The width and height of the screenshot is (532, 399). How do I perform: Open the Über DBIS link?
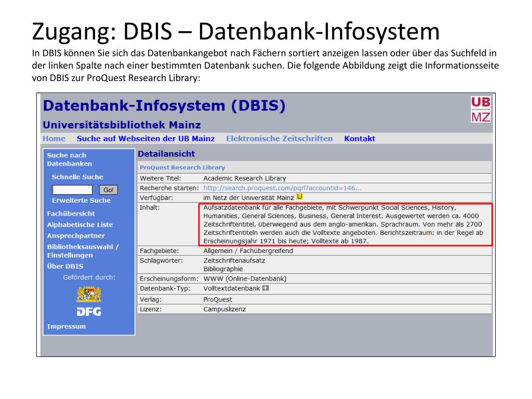pyautogui.click(x=65, y=266)
